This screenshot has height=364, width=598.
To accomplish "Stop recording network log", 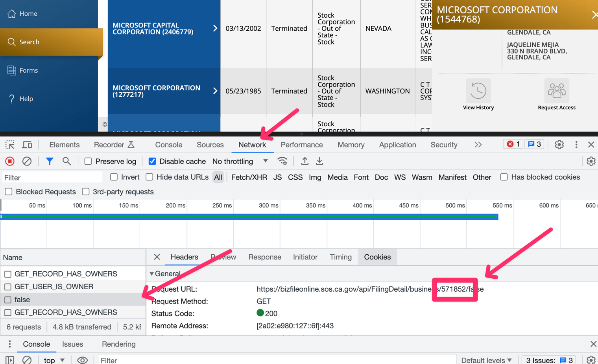I will click(x=10, y=161).
